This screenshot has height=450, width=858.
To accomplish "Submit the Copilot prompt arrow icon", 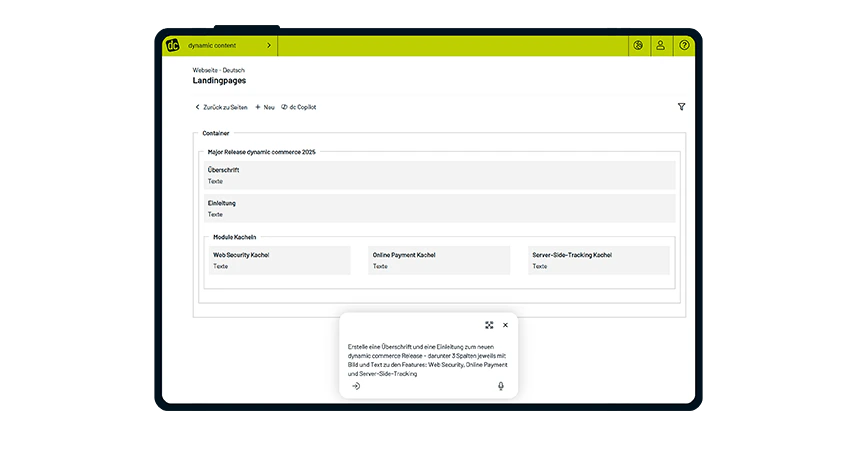I will 356,386.
